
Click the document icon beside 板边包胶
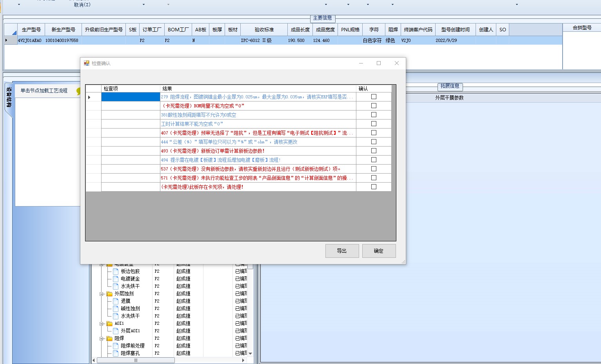[x=116, y=271]
